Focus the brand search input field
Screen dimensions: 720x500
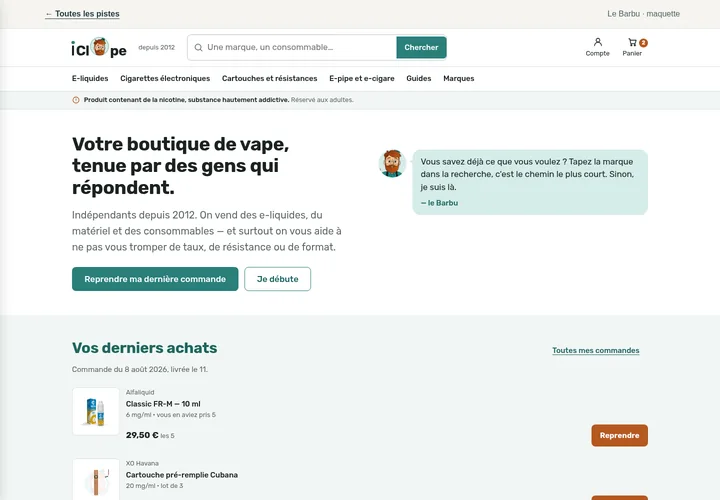(292, 47)
